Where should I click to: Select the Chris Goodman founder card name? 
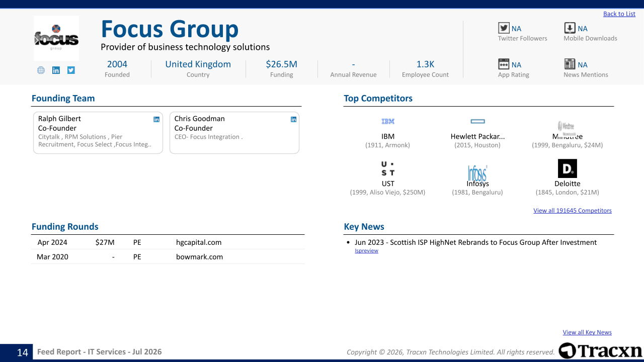(200, 119)
